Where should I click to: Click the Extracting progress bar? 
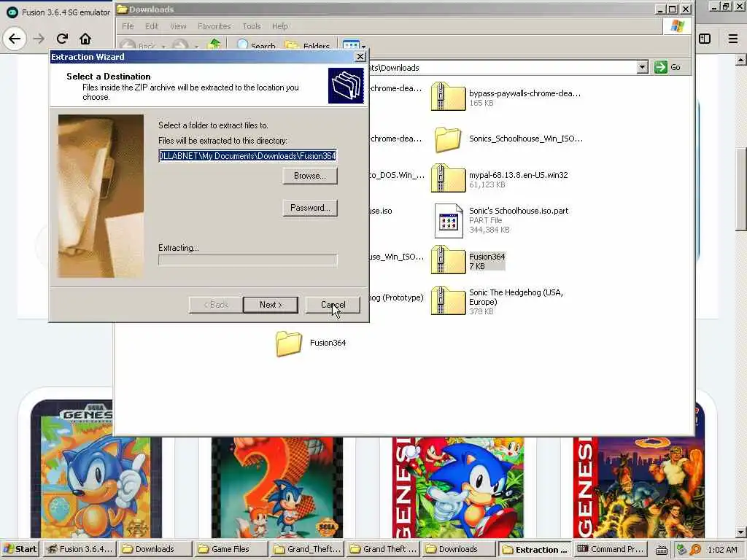coord(248,260)
